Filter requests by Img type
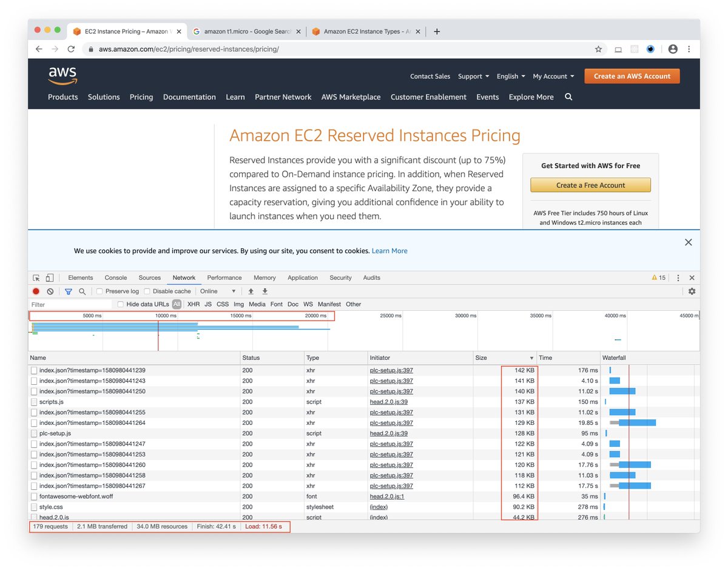The image size is (728, 570). 239,304
